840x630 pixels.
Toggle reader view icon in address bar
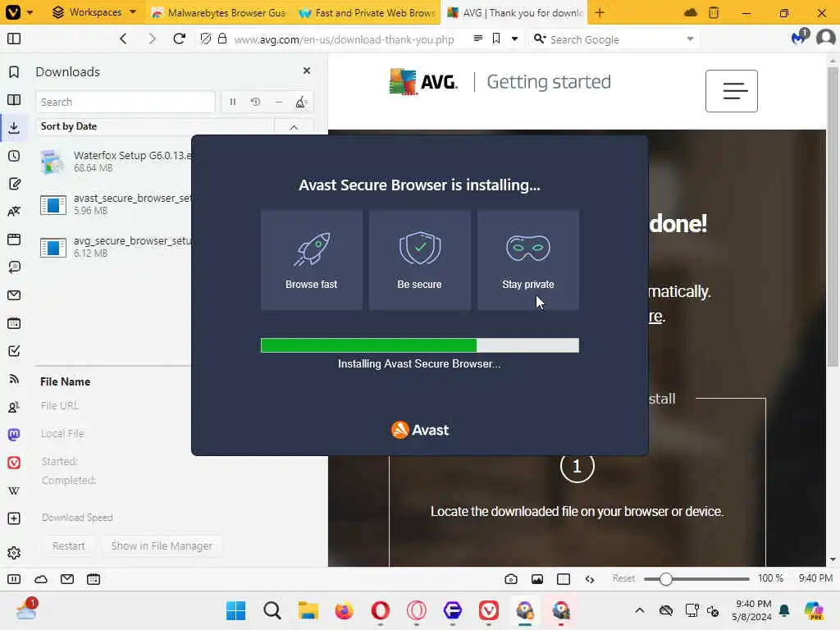point(478,38)
